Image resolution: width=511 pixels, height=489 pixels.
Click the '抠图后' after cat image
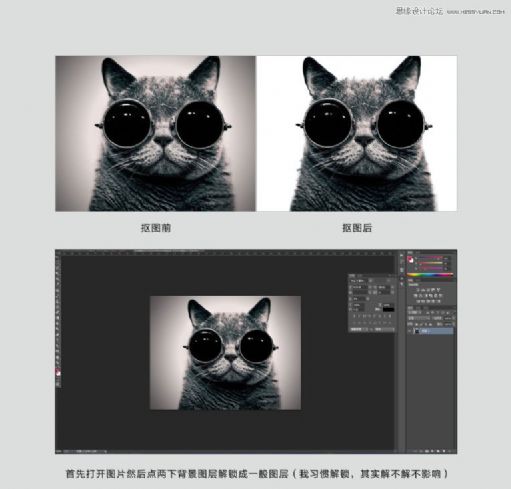pos(356,133)
